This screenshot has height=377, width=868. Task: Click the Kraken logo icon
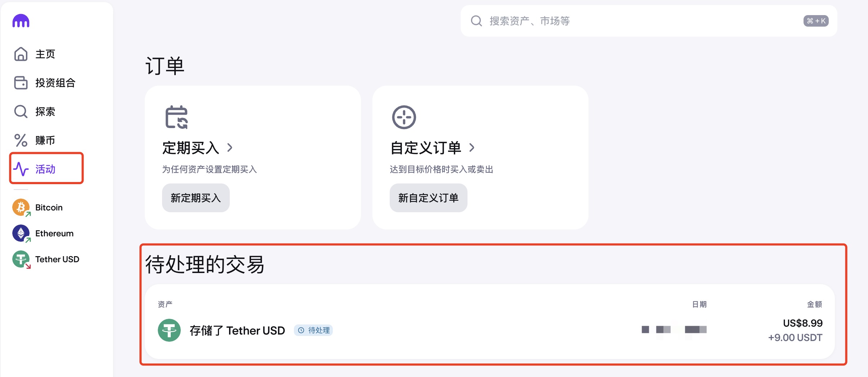[21, 21]
